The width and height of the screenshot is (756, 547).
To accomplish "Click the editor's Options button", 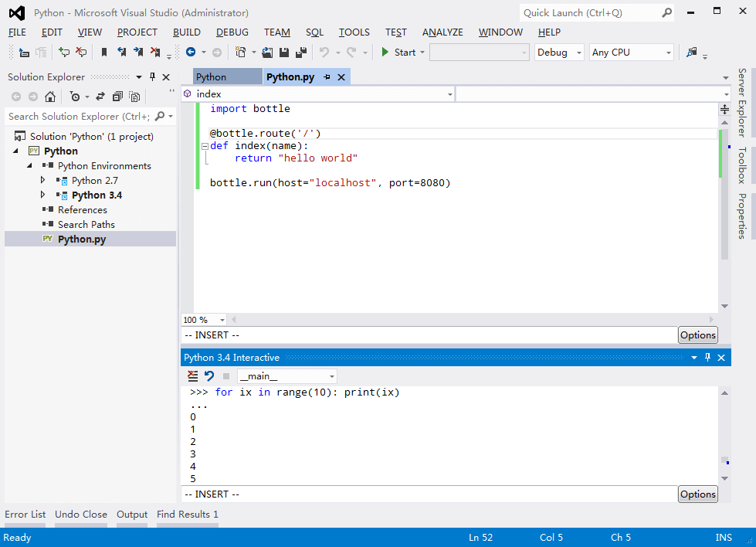I will (697, 335).
